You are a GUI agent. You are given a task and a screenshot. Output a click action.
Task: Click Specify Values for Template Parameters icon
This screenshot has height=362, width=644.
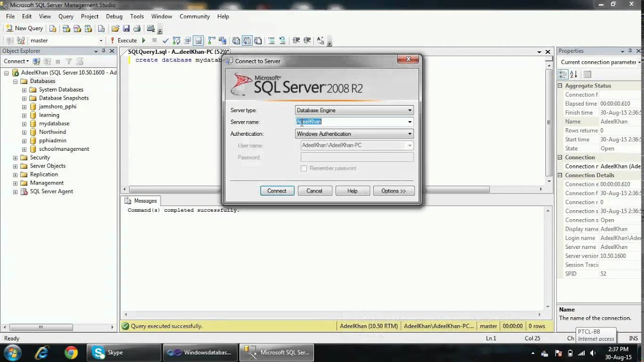click(320, 40)
